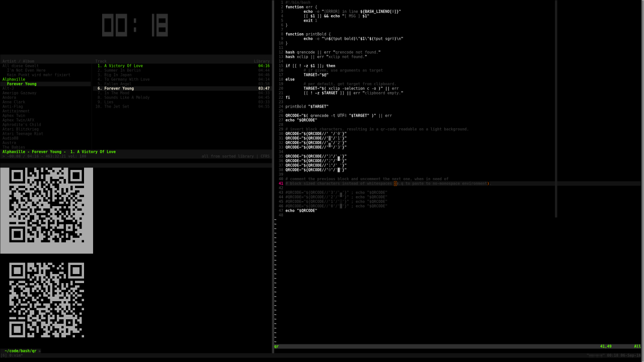Select album 'Kein Punkt wird mehr fixiert'

click(x=39, y=75)
